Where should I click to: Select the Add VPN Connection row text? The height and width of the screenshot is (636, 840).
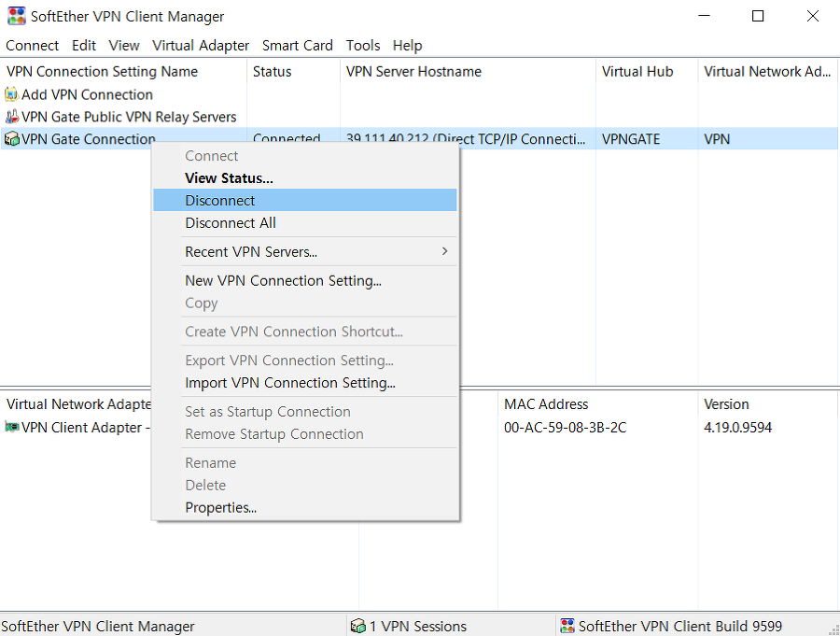[87, 94]
